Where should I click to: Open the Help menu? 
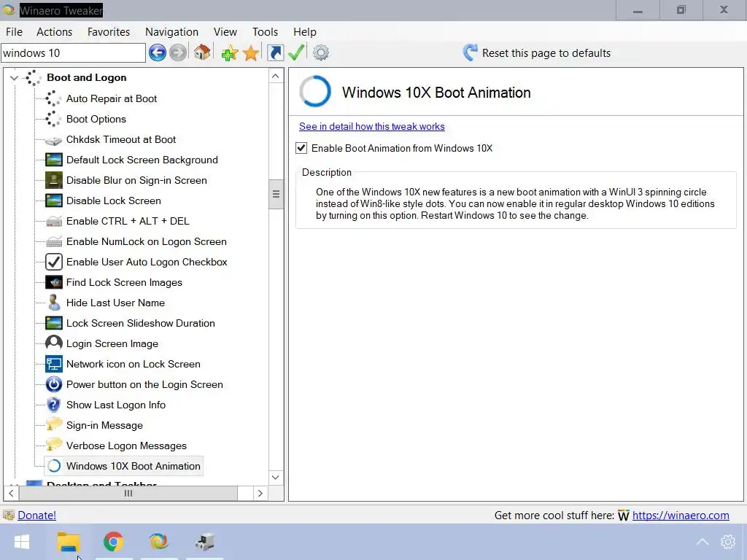(x=304, y=32)
